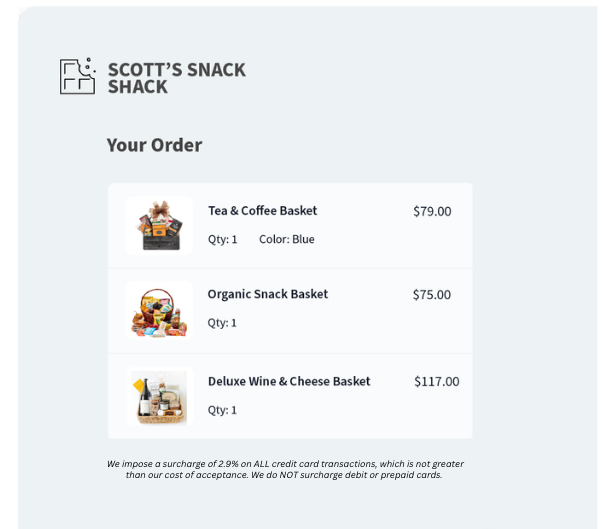Click Qty: 1 for Tea & Coffee Basket

click(x=222, y=240)
